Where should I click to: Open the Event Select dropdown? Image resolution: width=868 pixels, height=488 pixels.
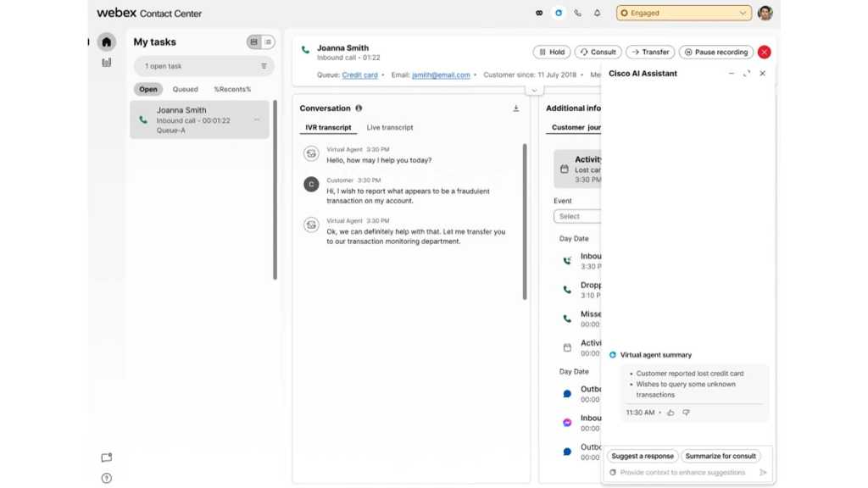pyautogui.click(x=578, y=216)
